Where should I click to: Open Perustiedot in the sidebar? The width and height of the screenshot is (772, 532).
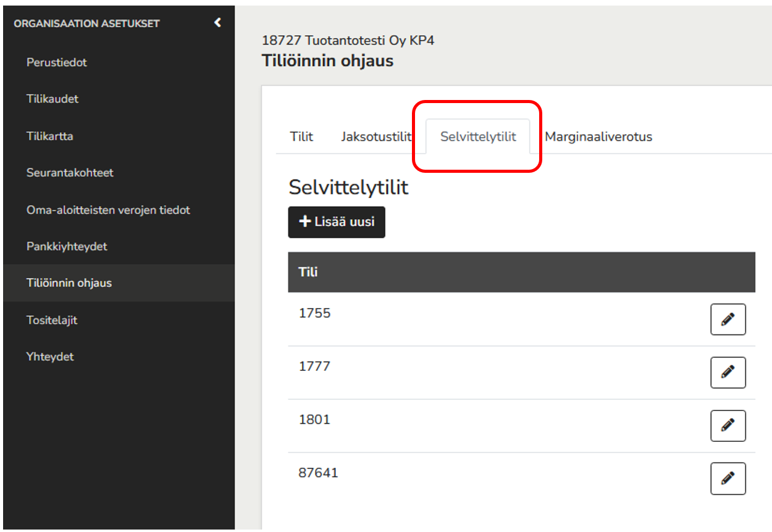point(57,62)
